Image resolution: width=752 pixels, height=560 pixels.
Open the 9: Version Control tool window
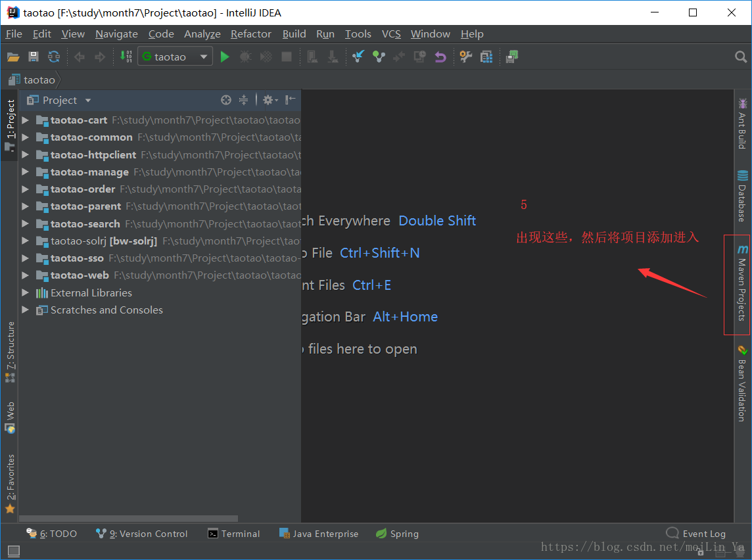click(141, 534)
